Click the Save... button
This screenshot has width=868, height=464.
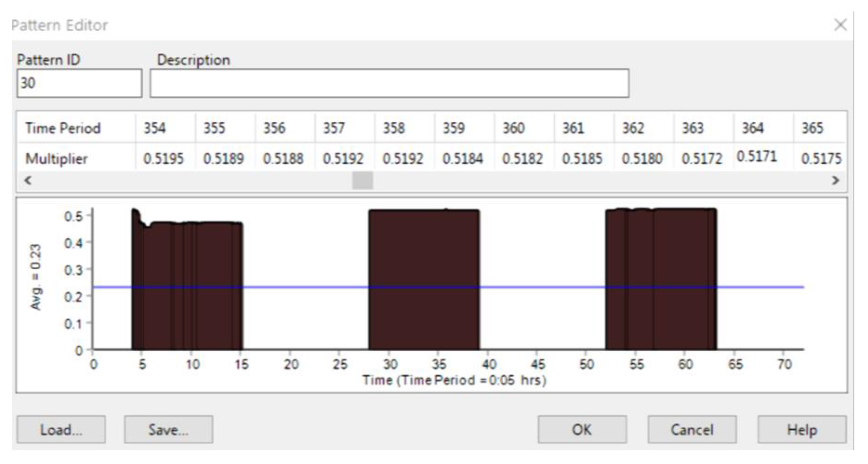click(x=168, y=429)
